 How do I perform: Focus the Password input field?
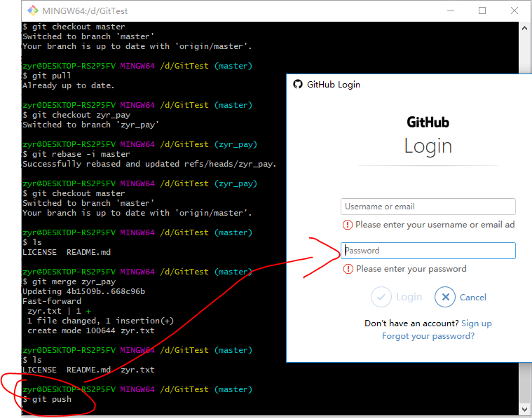tap(428, 251)
